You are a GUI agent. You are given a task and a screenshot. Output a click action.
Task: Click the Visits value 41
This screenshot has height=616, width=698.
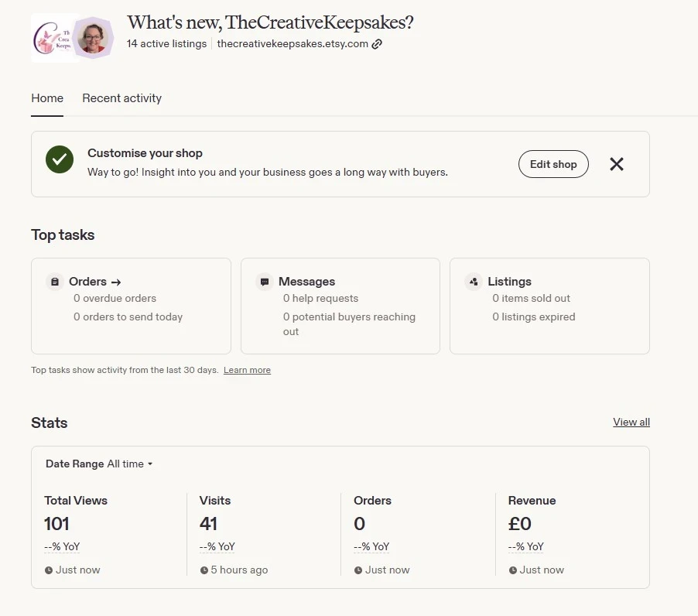click(208, 524)
